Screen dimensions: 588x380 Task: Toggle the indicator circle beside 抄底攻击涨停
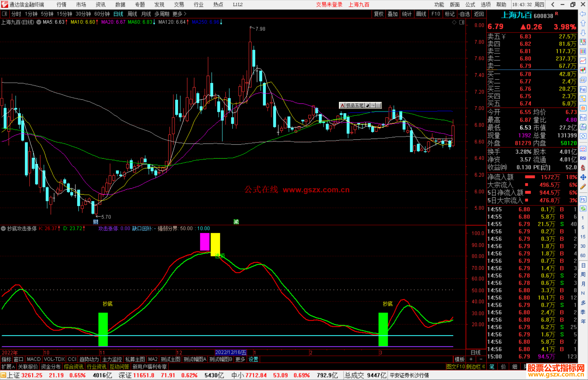(3, 229)
